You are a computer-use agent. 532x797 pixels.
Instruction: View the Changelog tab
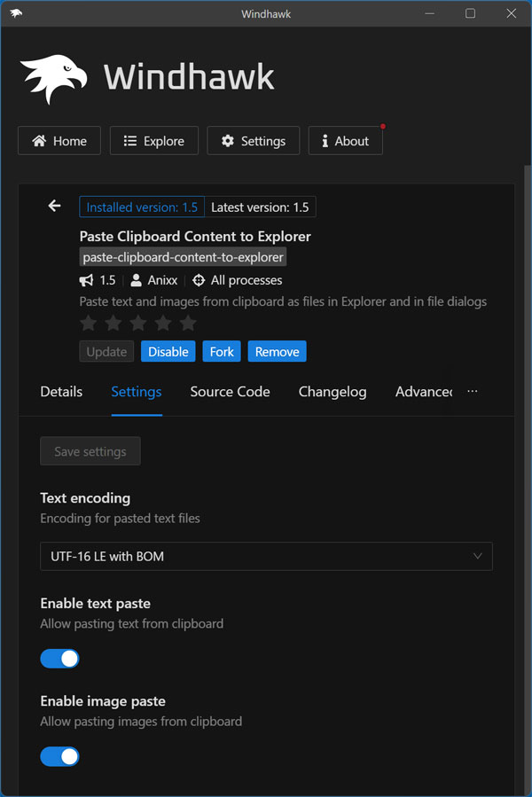click(x=332, y=392)
